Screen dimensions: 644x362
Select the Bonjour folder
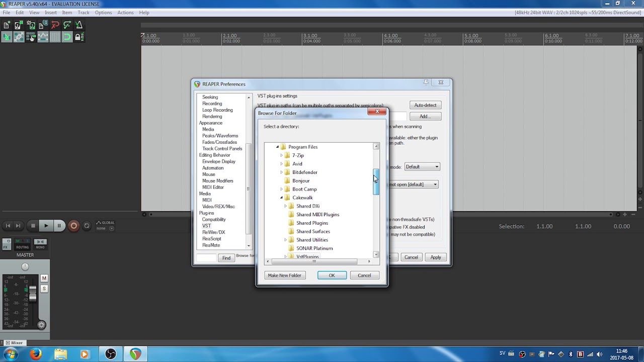(x=301, y=180)
